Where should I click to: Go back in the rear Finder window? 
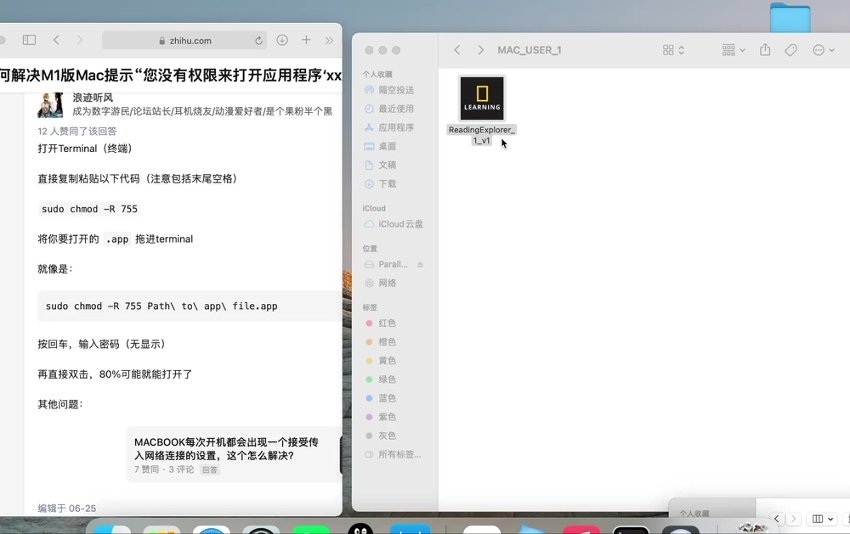776,519
